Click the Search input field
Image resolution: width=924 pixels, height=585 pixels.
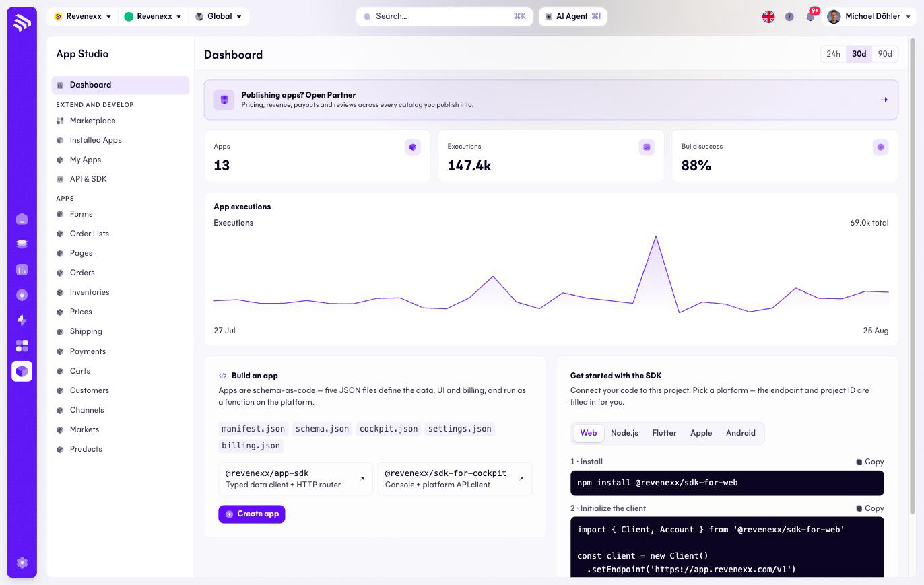point(444,16)
